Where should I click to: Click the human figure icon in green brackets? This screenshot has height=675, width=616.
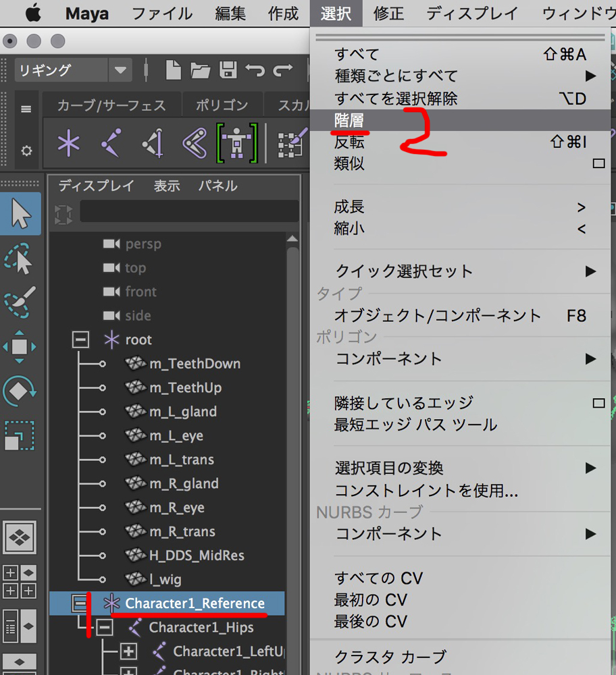[237, 143]
